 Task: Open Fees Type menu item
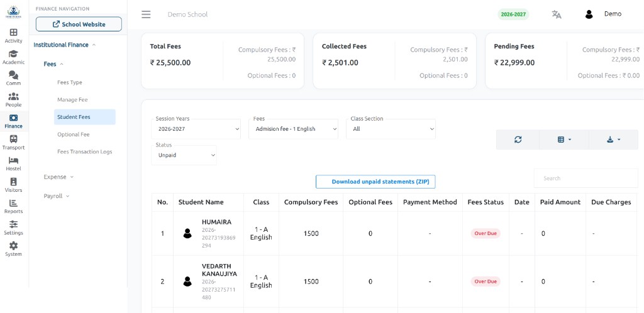pyautogui.click(x=70, y=82)
